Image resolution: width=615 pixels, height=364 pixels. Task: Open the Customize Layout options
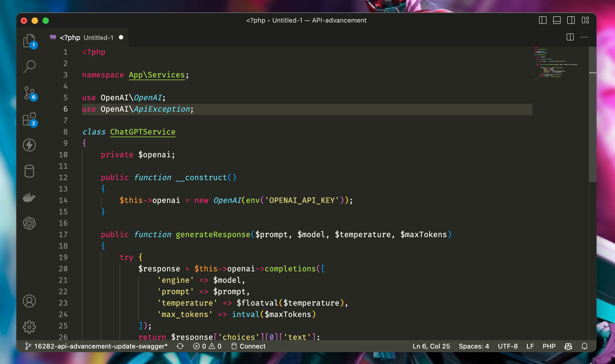[x=585, y=20]
